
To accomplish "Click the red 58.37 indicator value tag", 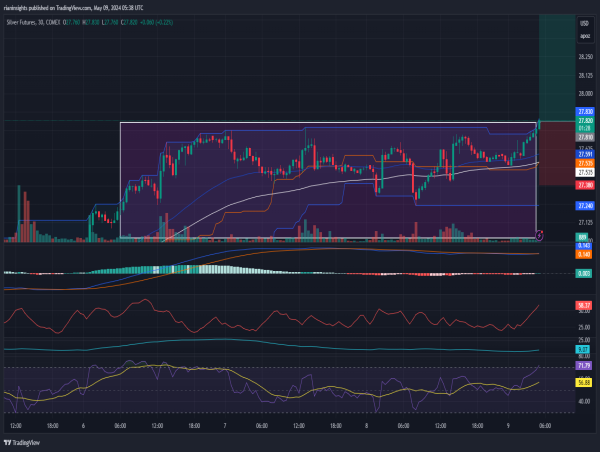I will (x=584, y=305).
